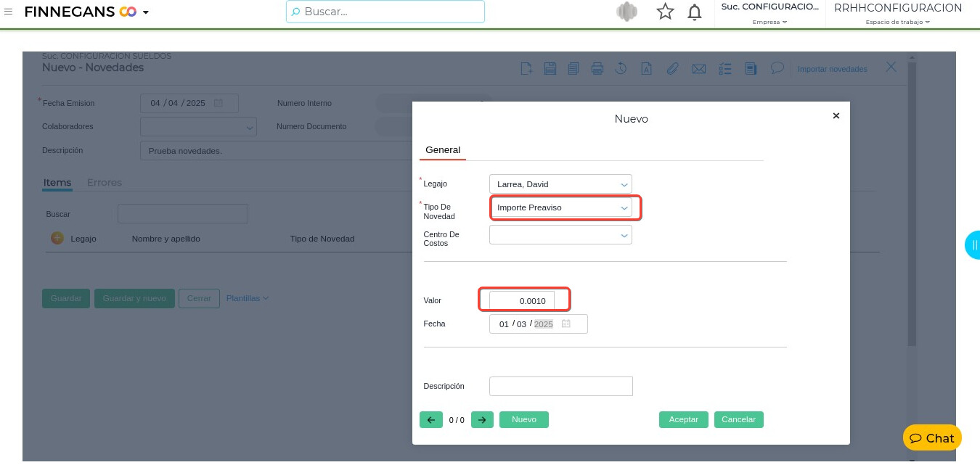The image size is (980, 465).
Task: Click the Nombre y apellido column header
Action: (x=166, y=239)
